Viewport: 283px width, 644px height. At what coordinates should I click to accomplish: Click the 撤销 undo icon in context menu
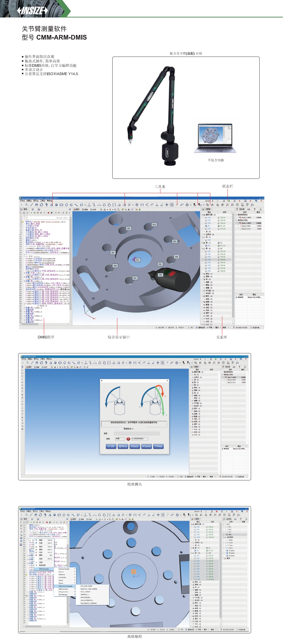point(36,540)
